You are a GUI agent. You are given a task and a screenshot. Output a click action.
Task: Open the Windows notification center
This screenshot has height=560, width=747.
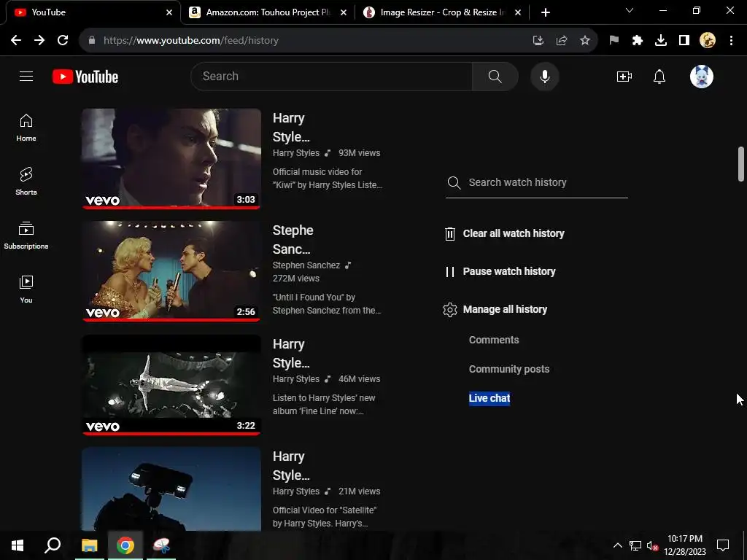tap(723, 545)
